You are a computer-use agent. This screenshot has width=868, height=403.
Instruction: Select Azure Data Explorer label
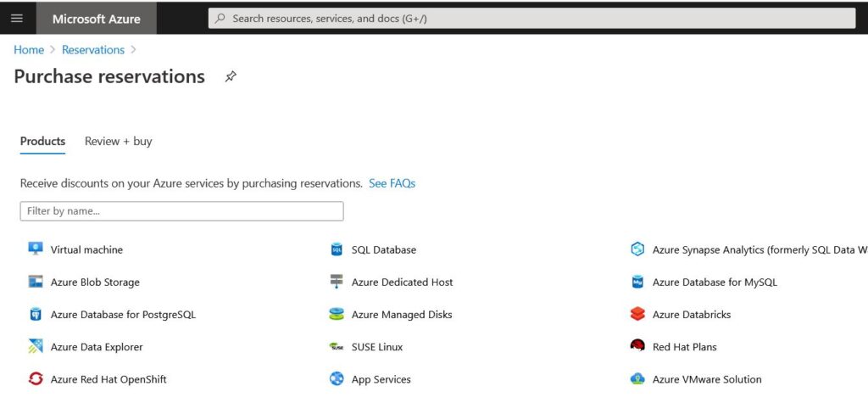[x=97, y=347]
